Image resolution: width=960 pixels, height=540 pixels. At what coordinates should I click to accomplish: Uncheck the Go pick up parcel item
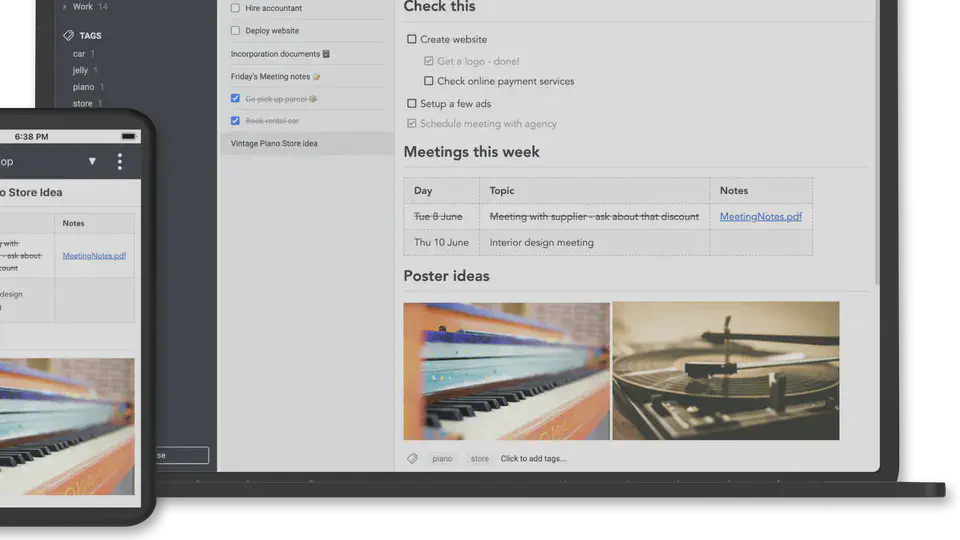point(235,99)
